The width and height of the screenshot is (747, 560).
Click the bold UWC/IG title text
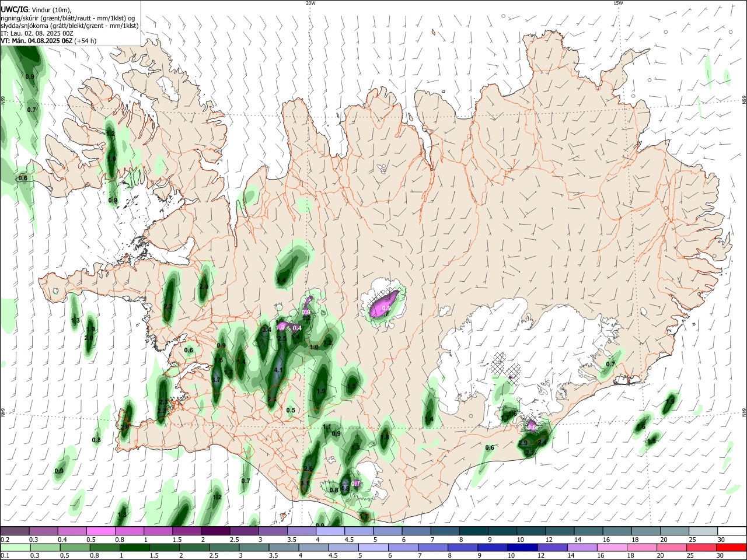click(14, 10)
